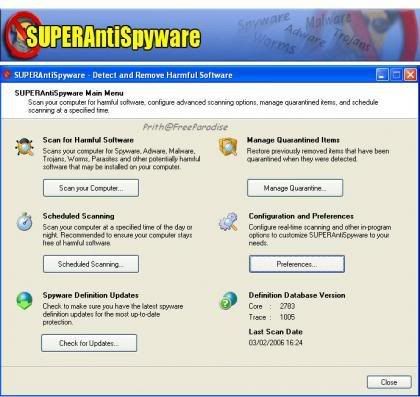
Task: Open the Manage Quarantine button
Action: [295, 188]
